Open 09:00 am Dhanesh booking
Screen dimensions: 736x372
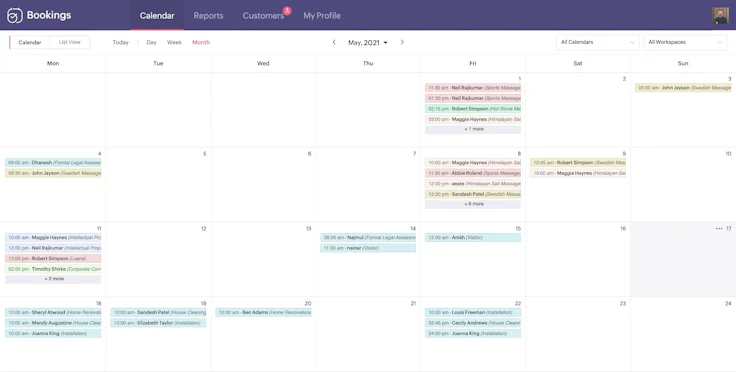coord(53,163)
